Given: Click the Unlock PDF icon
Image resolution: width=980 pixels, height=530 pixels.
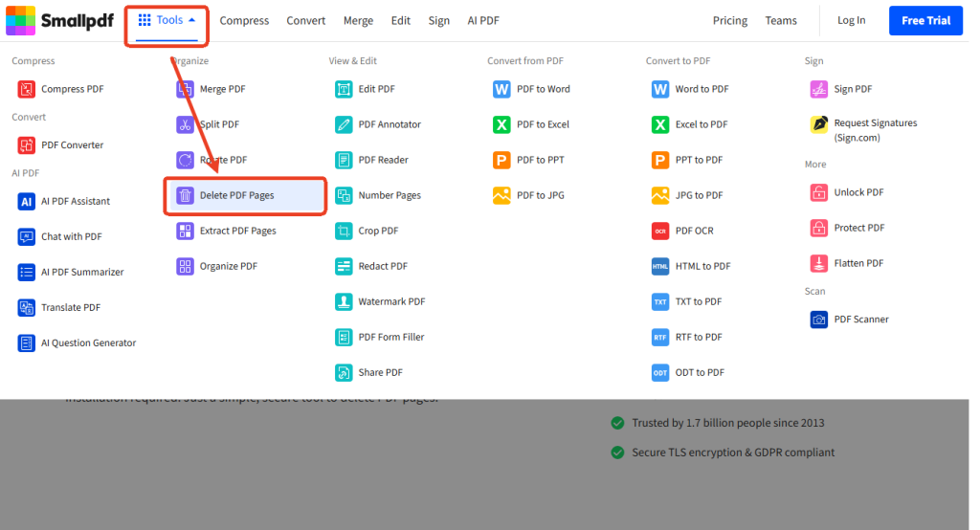Looking at the screenshot, I should click(x=819, y=192).
